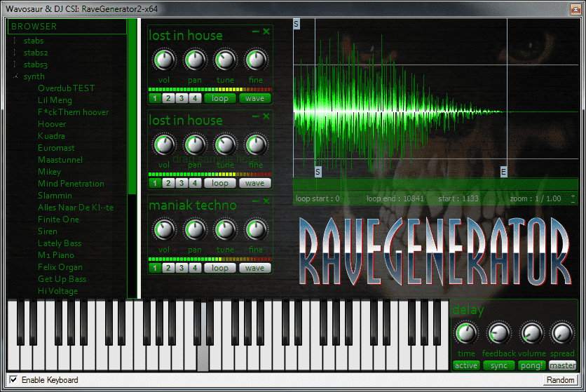Image resolution: width=586 pixels, height=392 pixels.
Task: Open wave view for first slot
Action: click(x=254, y=98)
